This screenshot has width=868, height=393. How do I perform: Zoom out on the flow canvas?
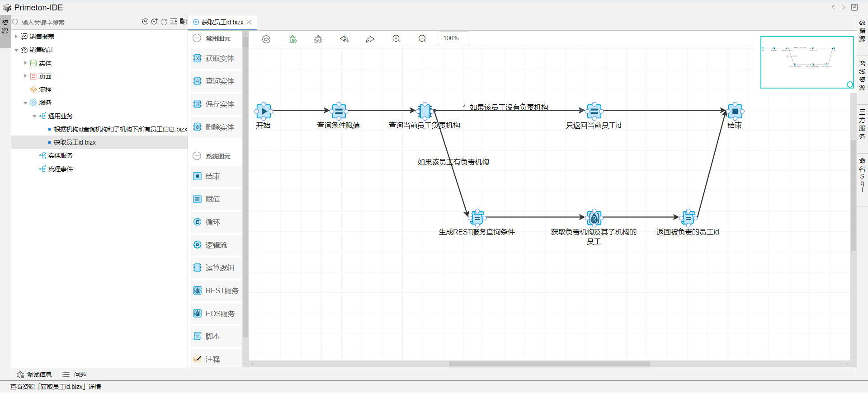422,39
